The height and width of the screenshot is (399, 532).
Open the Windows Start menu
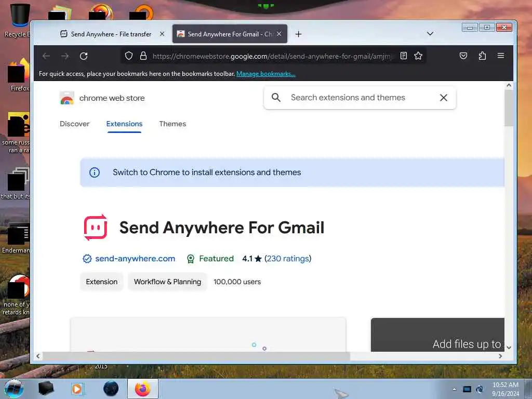coord(14,389)
